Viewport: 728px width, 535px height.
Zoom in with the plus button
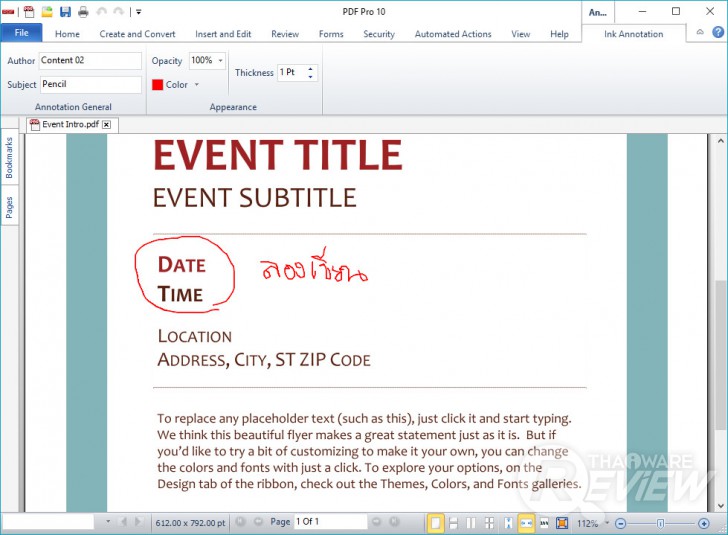click(x=704, y=523)
